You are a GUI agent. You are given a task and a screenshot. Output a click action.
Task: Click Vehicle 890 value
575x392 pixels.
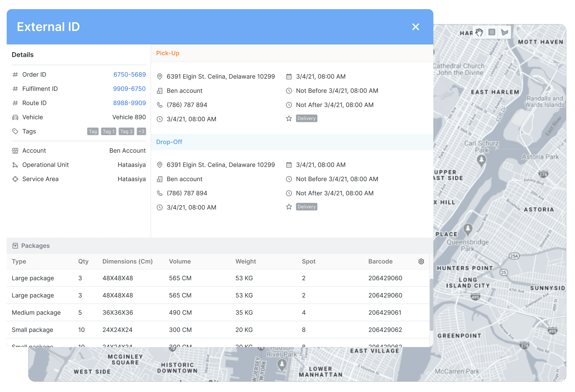pos(129,117)
